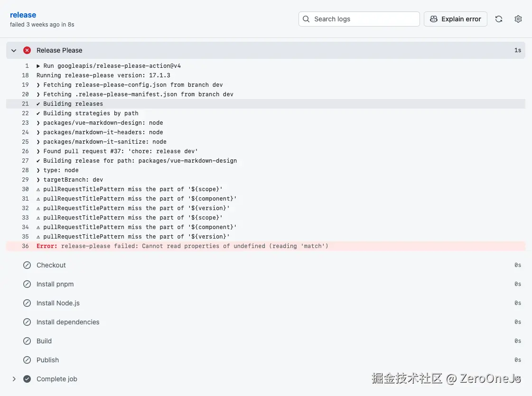Click the Fetching .release-please-manifest.json log line
Viewport: 532px width, 396px height.
point(266,94)
